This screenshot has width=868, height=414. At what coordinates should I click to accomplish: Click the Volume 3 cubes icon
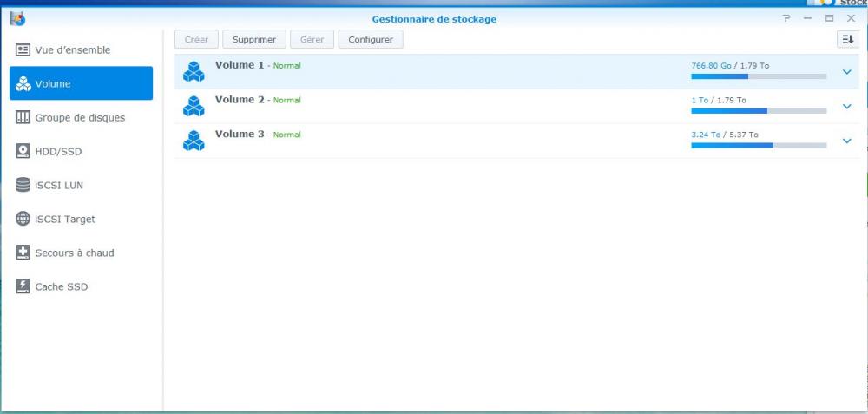[x=194, y=140]
